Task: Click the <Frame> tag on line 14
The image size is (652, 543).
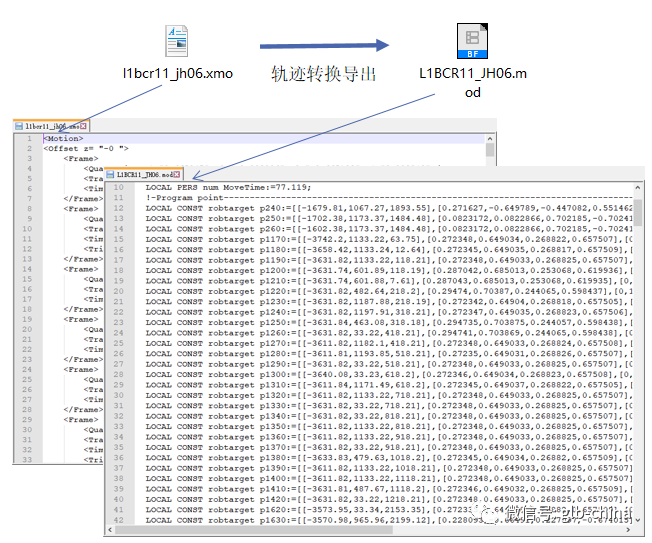Action: coord(81,269)
